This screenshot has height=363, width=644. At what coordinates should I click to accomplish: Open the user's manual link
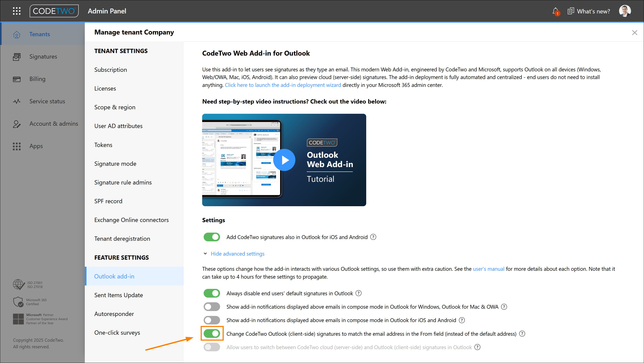click(x=488, y=269)
